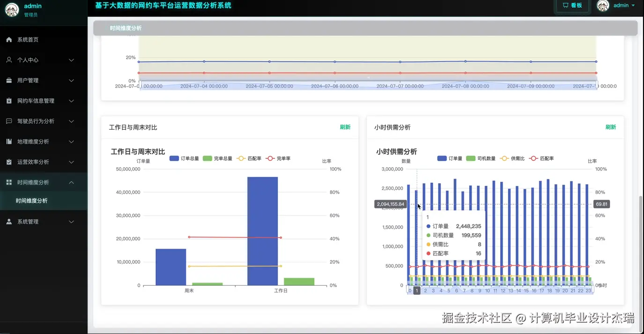Image resolution: width=644 pixels, height=334 pixels.
Task: Click hour 12 label on hourly chart
Action: coord(503,290)
